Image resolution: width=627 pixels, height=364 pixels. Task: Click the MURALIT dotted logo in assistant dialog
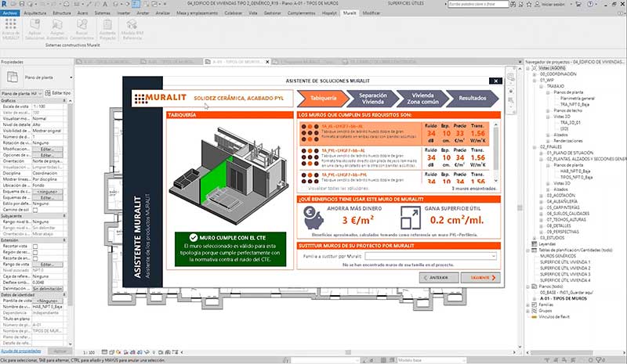(x=140, y=99)
